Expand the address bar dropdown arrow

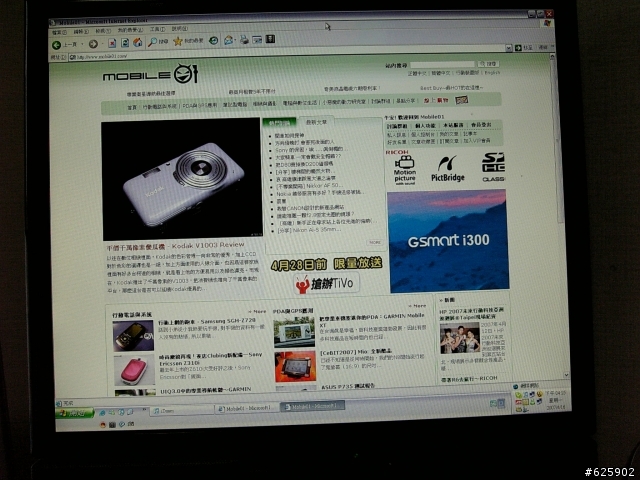509,48
